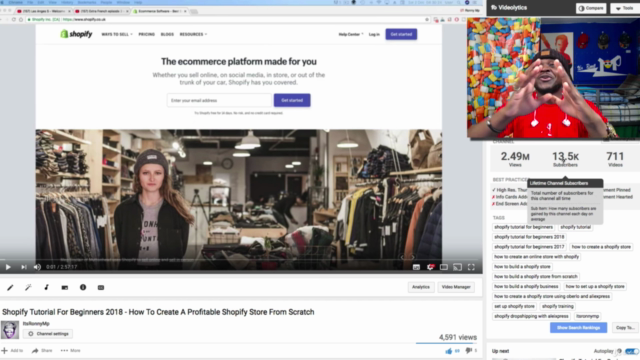Click the 711 Videos stat

coord(615,159)
